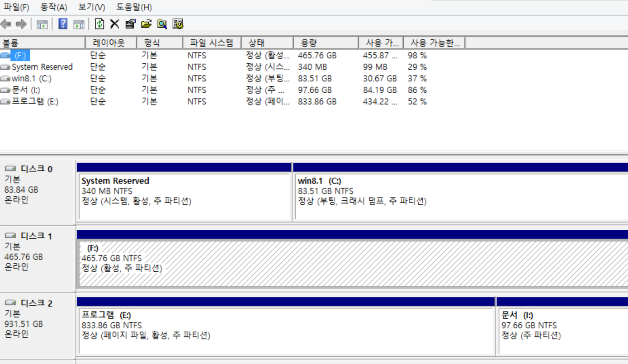The height and width of the screenshot is (364, 628).
Task: Select the 문서 (I:) partition on Disk 2
Action: [x=563, y=331]
